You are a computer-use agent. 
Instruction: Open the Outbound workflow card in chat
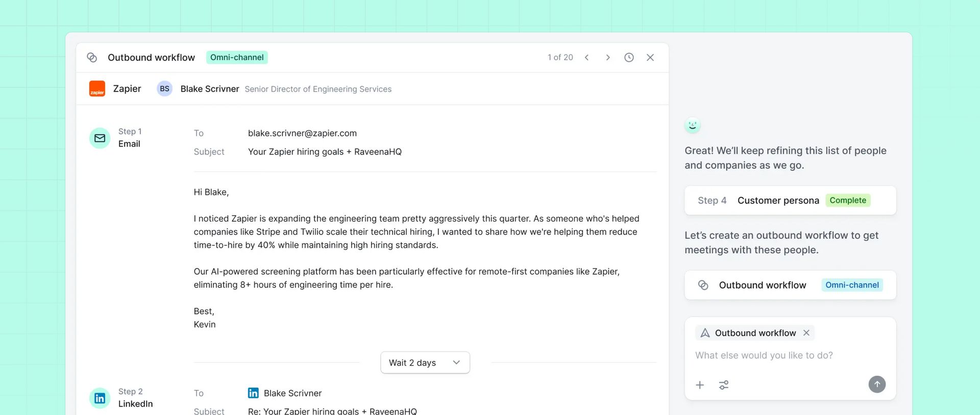tap(790, 285)
